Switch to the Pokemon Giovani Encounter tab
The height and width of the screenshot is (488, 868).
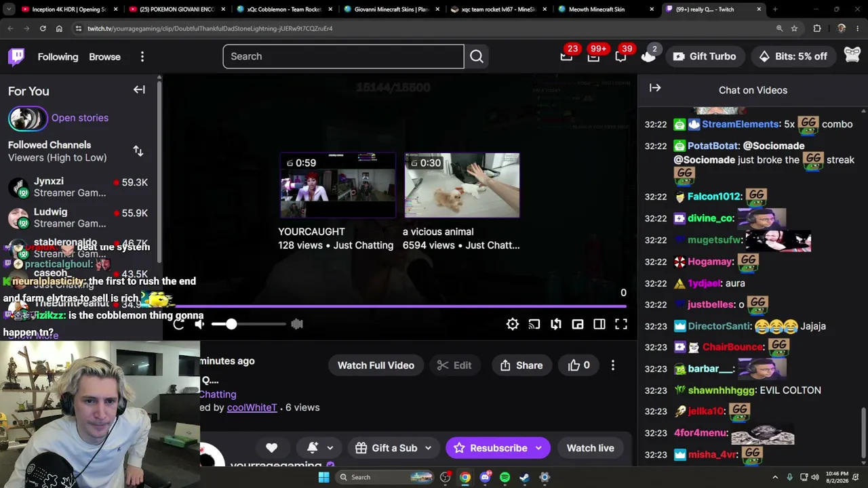pyautogui.click(x=176, y=9)
